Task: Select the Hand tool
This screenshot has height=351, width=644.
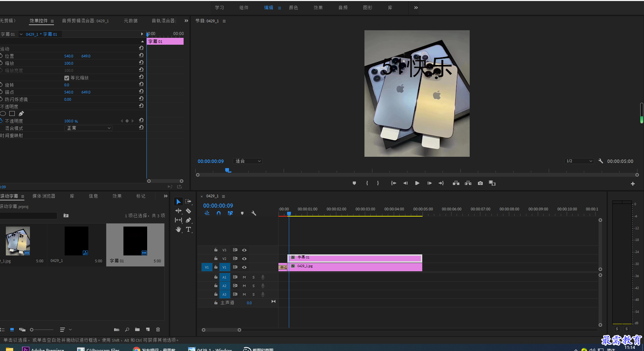Action: [x=178, y=229]
